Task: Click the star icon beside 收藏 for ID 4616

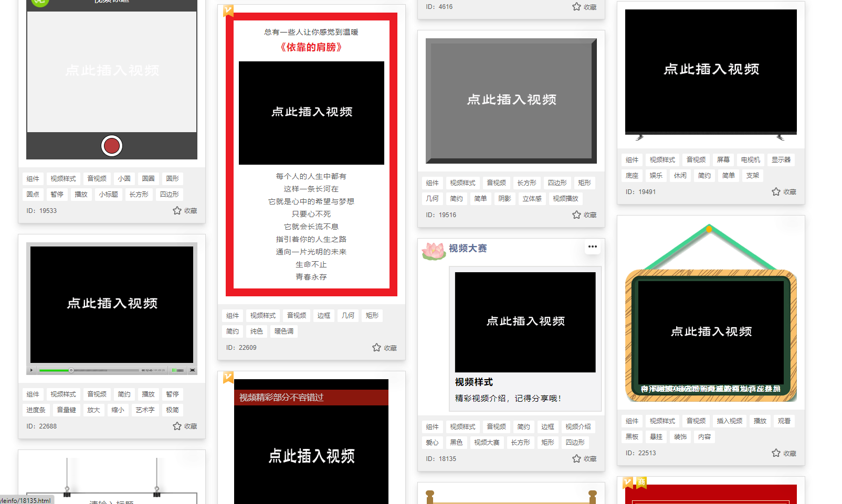Action: click(576, 7)
